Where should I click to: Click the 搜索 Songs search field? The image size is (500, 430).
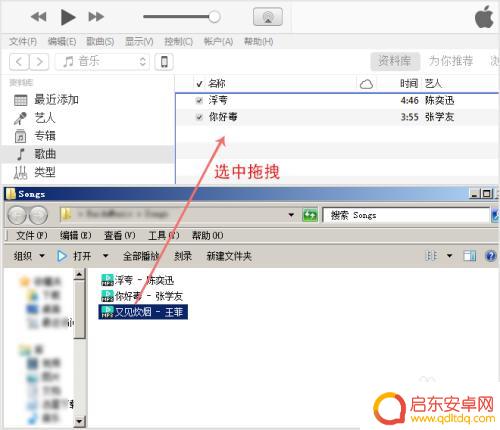(x=406, y=215)
